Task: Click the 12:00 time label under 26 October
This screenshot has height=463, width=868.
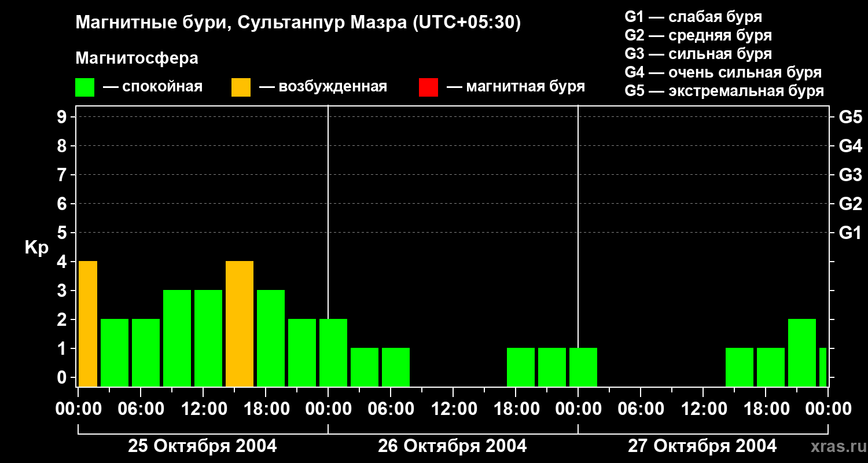Action: (453, 409)
